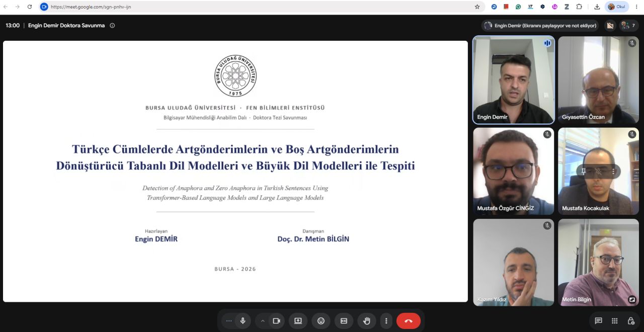Open meeting details info icon

112,25
